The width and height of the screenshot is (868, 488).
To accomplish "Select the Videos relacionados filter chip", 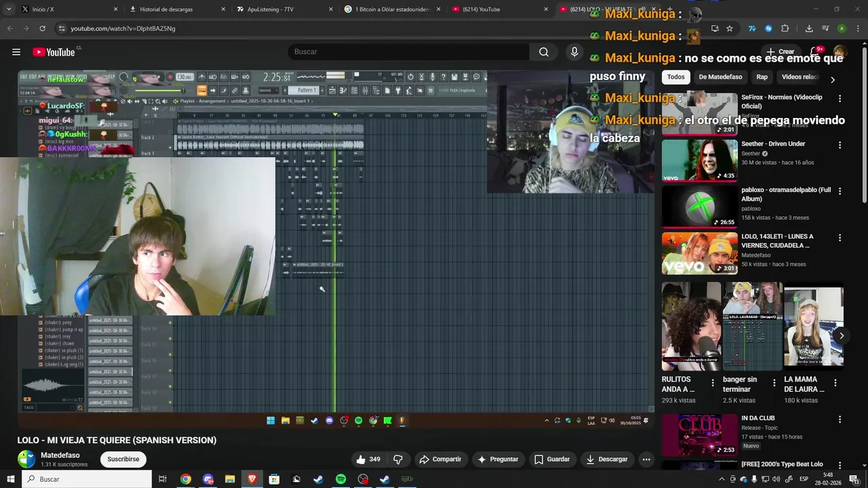I will pyautogui.click(x=800, y=77).
